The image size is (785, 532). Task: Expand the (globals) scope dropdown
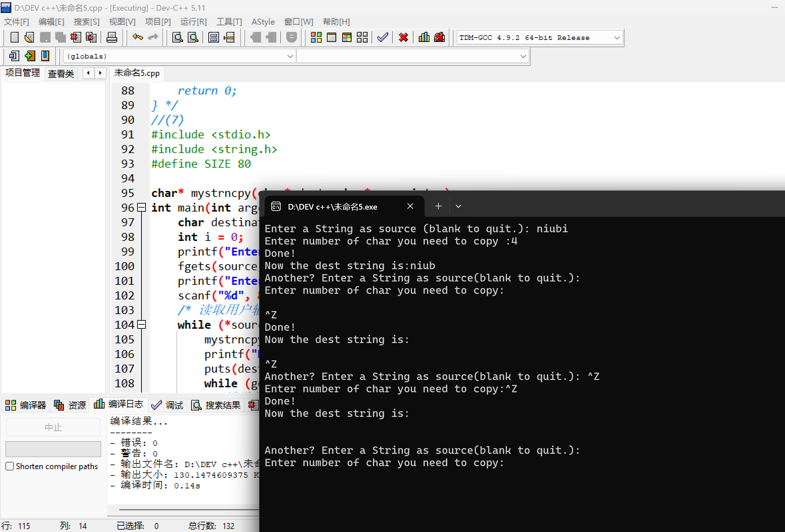click(x=290, y=56)
